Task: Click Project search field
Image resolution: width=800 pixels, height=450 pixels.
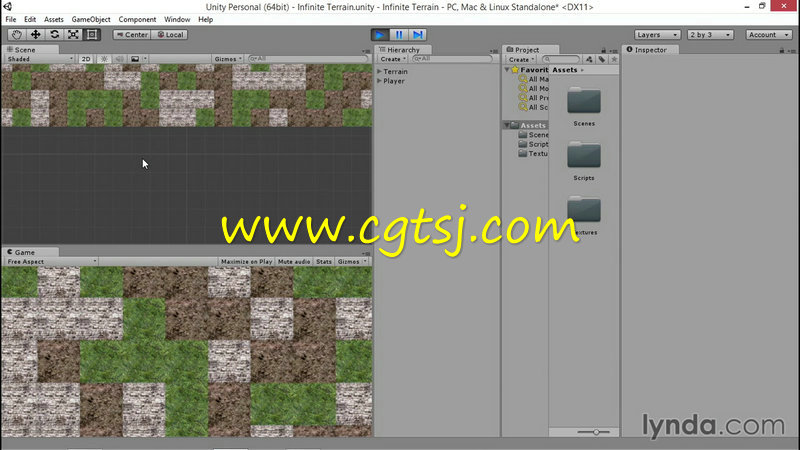Action: (561, 60)
